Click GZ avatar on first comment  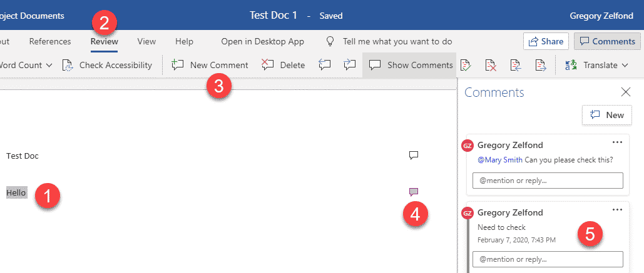pos(468,146)
